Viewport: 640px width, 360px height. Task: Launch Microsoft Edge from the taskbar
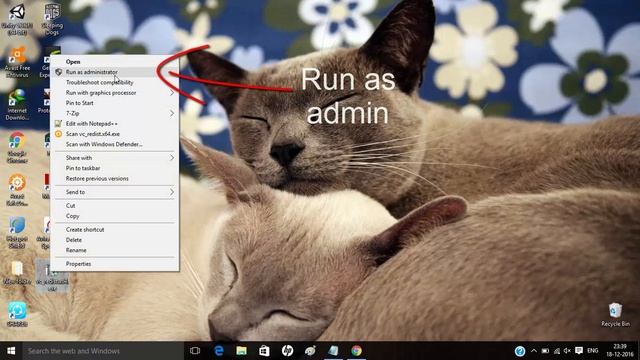pyautogui.click(x=219, y=351)
